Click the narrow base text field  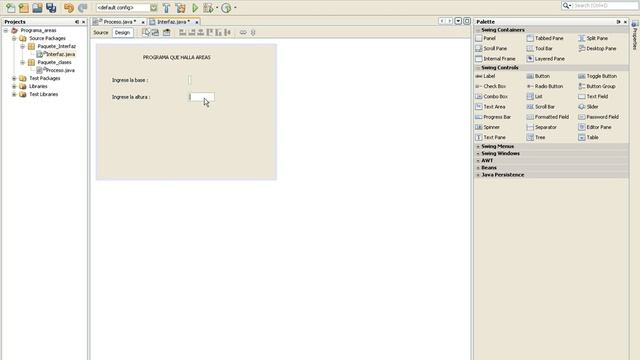tap(190, 80)
